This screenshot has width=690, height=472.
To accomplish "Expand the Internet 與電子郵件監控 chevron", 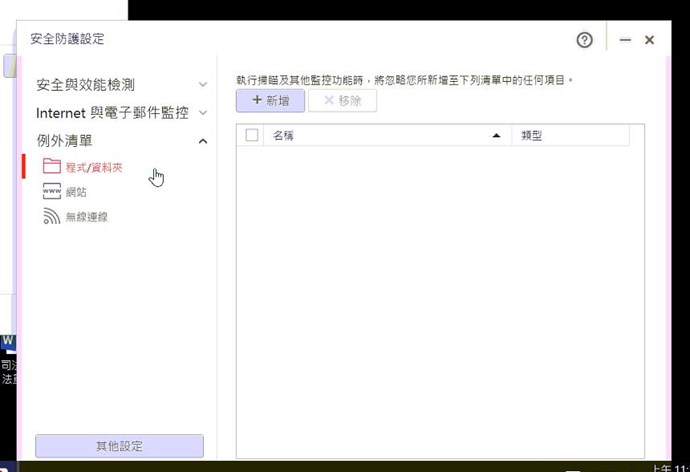I will (203, 113).
